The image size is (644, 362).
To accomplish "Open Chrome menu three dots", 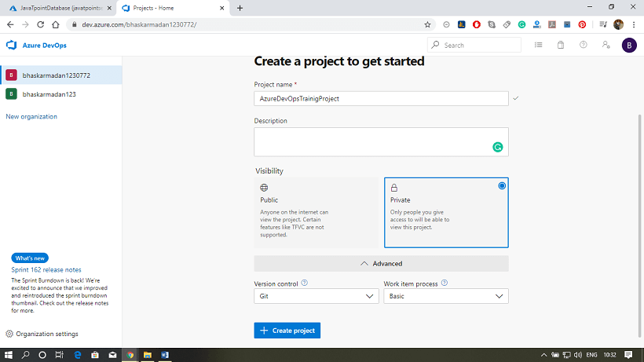I will pyautogui.click(x=634, y=24).
